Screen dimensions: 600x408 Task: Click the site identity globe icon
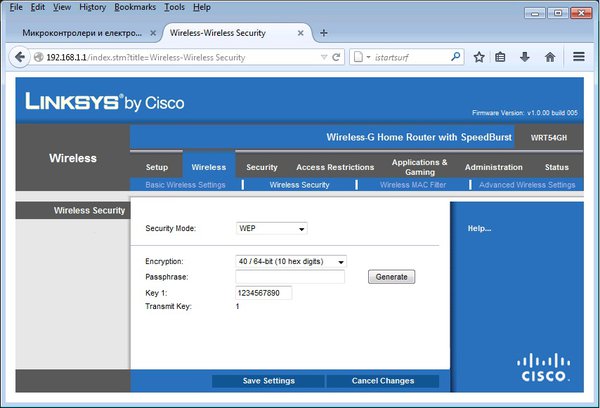[x=38, y=57]
